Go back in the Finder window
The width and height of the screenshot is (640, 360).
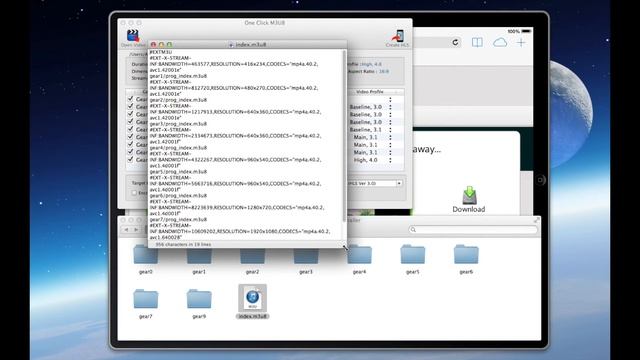(x=126, y=230)
